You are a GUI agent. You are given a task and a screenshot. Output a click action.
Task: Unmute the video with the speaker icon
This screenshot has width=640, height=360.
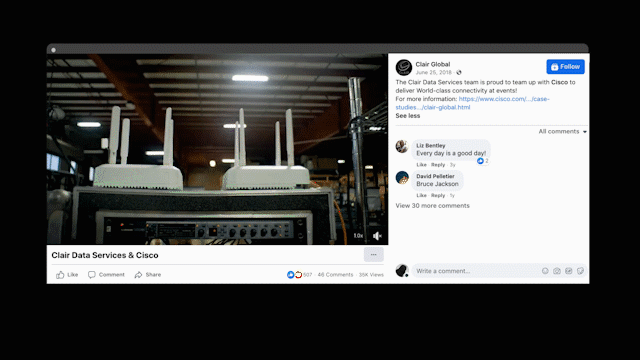377,236
